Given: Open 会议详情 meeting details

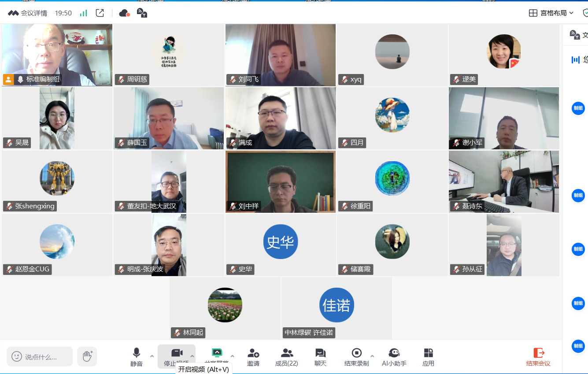Looking at the screenshot, I should click(28, 13).
